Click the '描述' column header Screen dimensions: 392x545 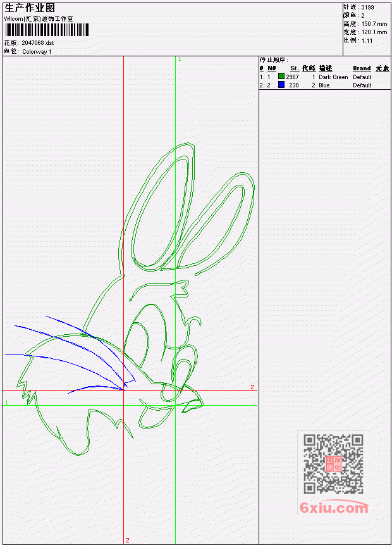click(x=326, y=68)
